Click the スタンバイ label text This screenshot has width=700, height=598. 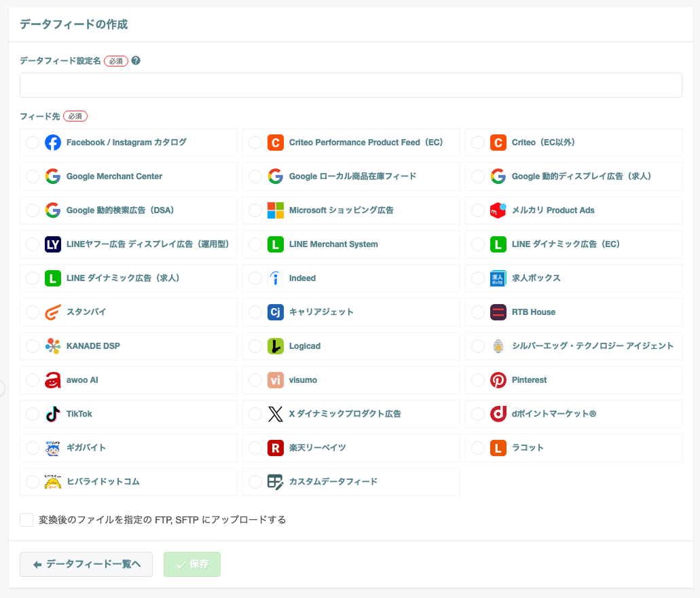(86, 312)
